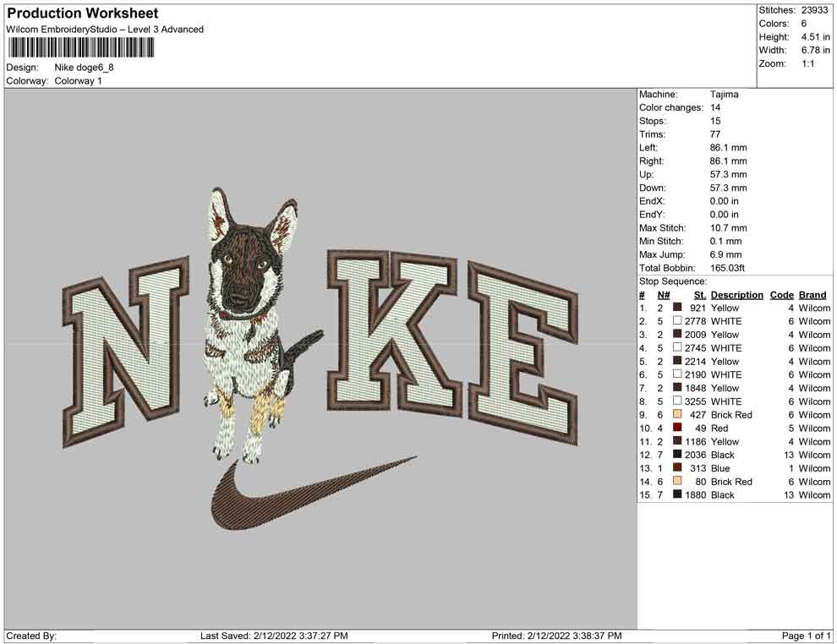Click the Color changes value '14'
This screenshot has width=837, height=644.
coord(715,108)
